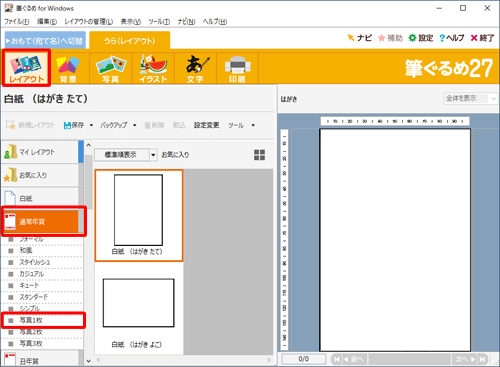Click 設定変更 button
The image size is (500, 367).
tap(207, 125)
